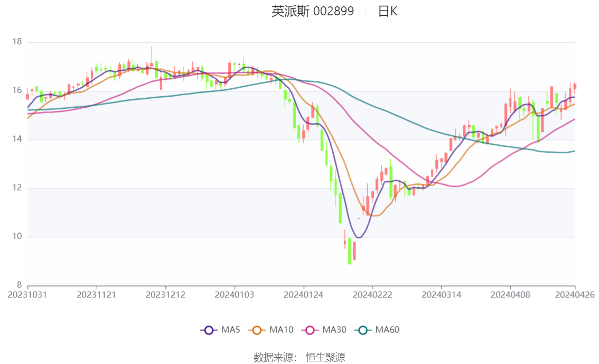The image size is (599, 364).
Task: Click the 20240124 date axis label
Action: (x=303, y=295)
